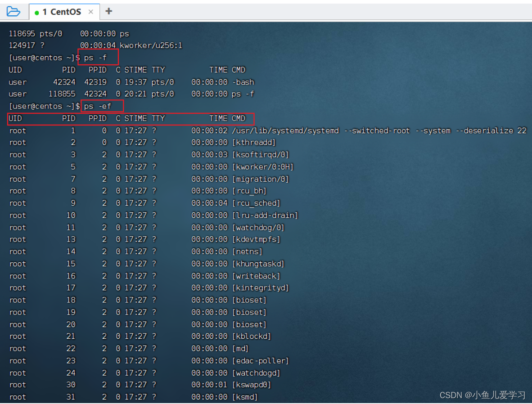
Task: Select the [kswapd0] process name
Action: [x=252, y=385]
